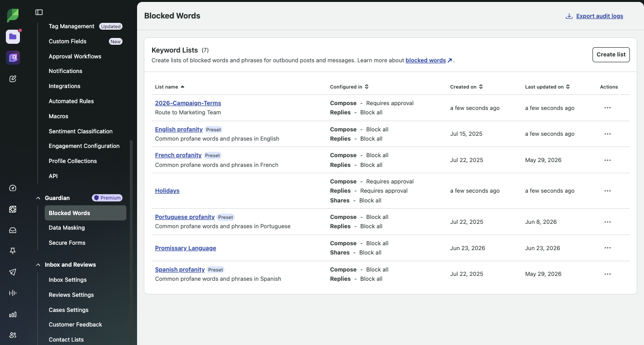644x345 pixels.
Task: Click the 'Route to Marketing Team' description
Action: pos(188,112)
